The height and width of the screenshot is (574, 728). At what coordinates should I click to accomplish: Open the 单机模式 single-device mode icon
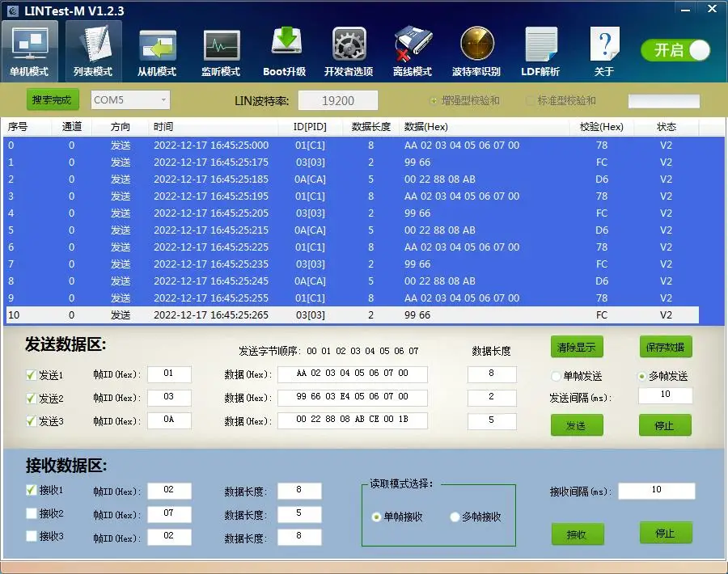(29, 50)
